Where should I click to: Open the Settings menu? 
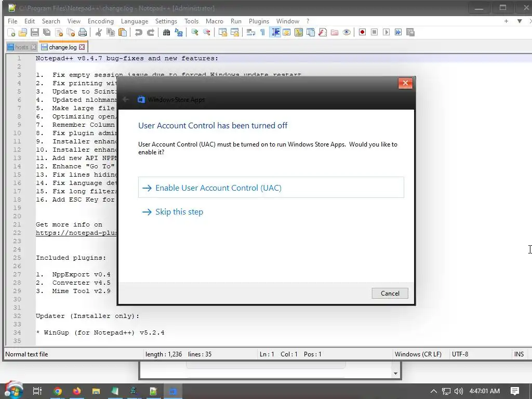[166, 21]
